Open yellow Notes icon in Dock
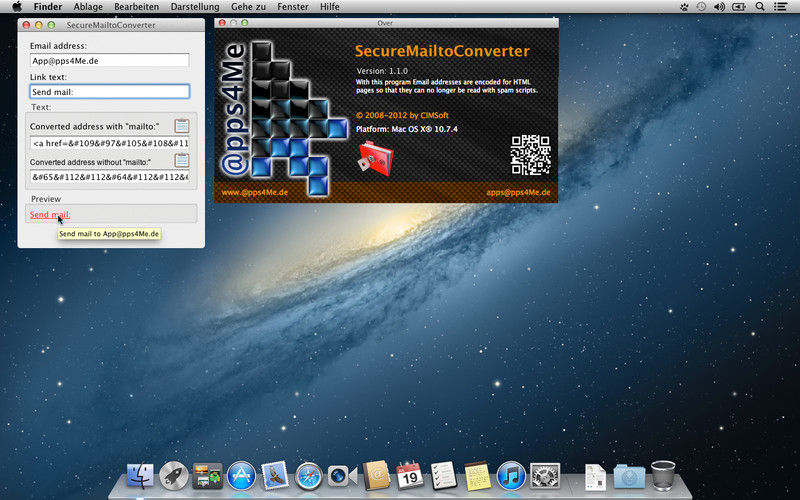Screen dimensions: 800x500 tap(477, 476)
